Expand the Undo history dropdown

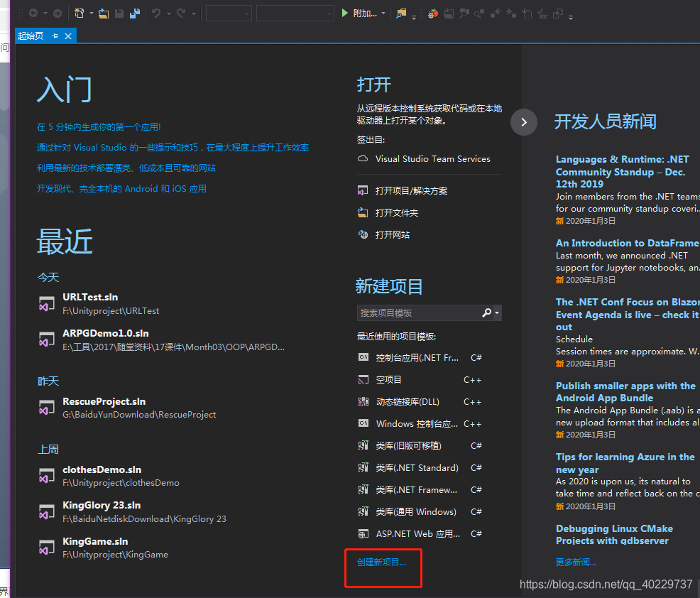pos(169,13)
